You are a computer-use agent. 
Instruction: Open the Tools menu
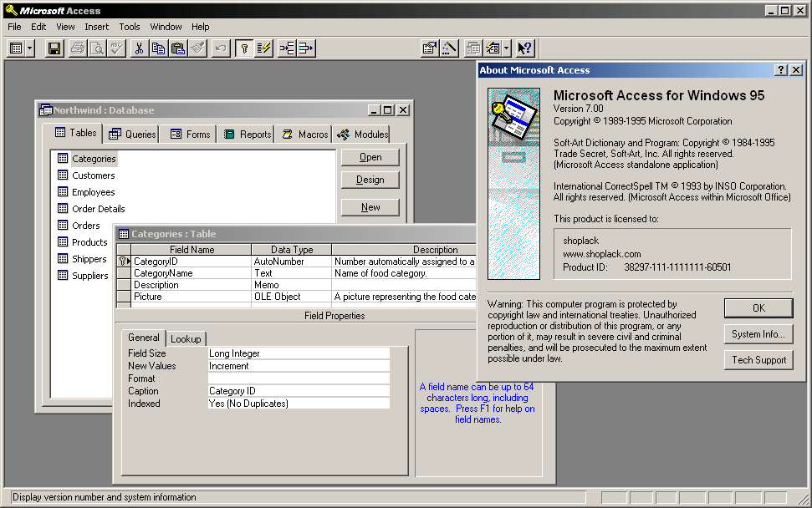[130, 27]
